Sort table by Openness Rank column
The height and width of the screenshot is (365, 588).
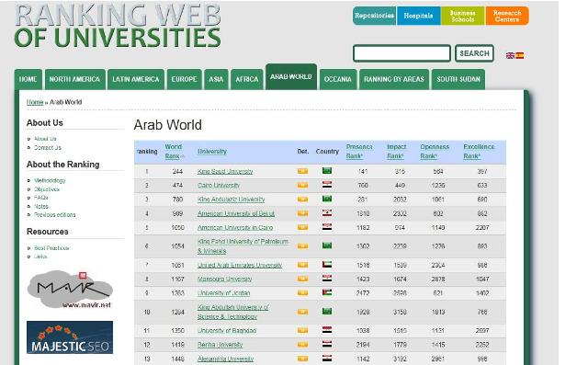point(435,151)
